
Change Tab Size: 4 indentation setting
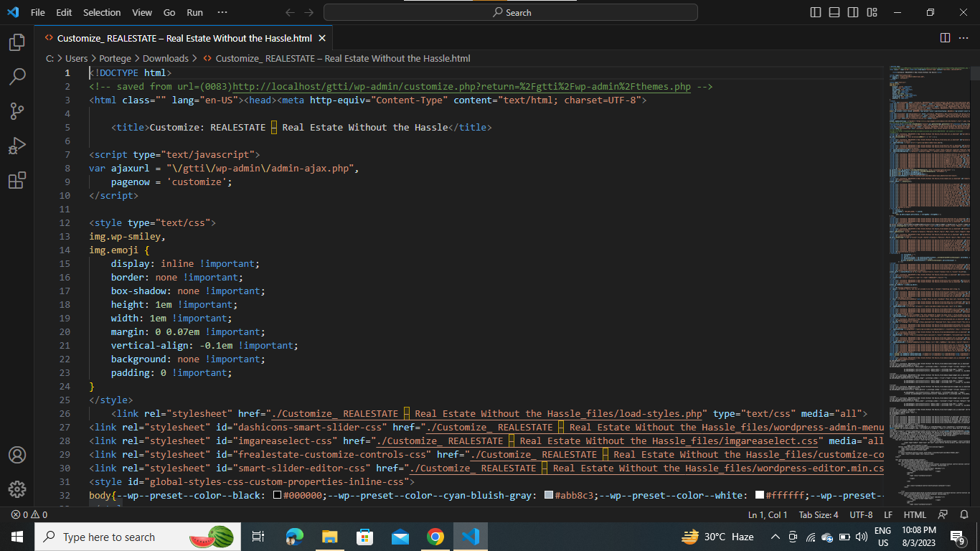pos(819,514)
